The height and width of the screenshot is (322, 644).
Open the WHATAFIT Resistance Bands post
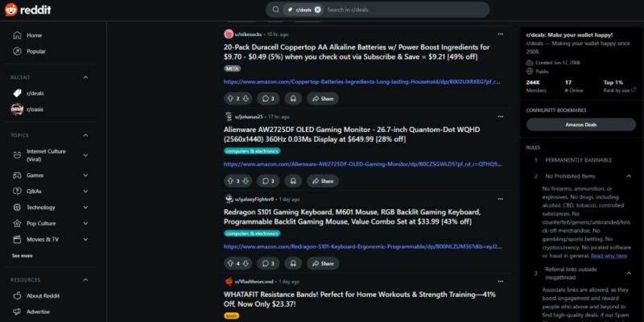coord(360,299)
